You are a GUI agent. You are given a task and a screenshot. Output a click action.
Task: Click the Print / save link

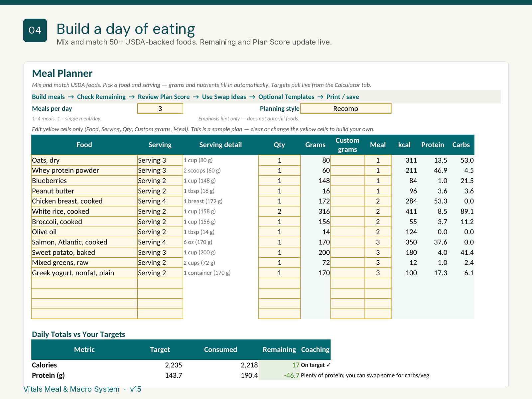pyautogui.click(x=343, y=97)
